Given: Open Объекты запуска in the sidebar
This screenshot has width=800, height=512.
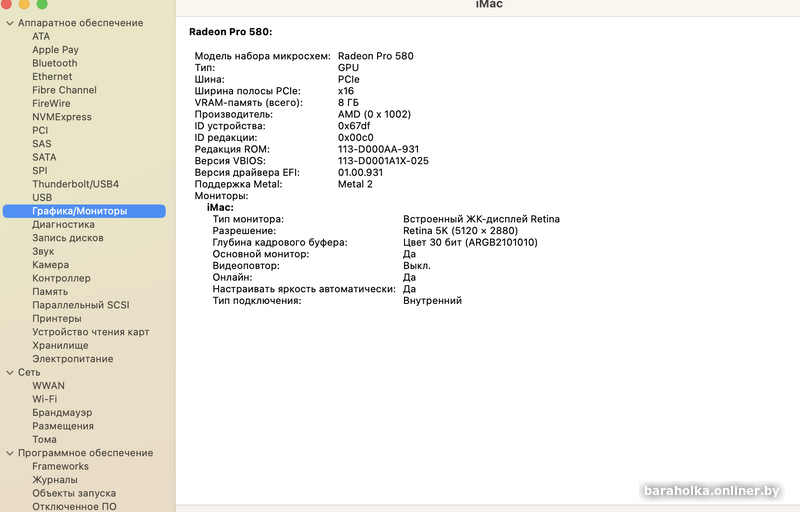Looking at the screenshot, I should click(74, 493).
